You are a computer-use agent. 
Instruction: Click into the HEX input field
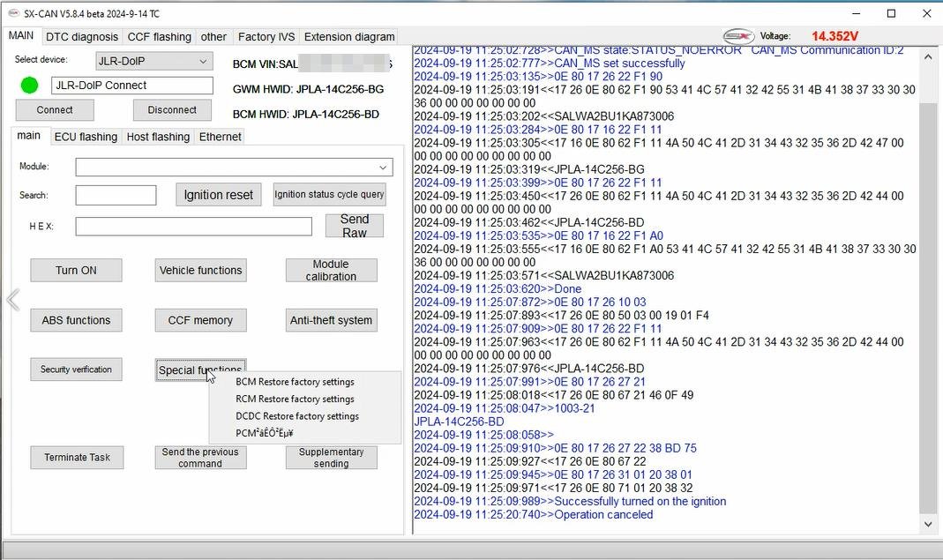194,226
